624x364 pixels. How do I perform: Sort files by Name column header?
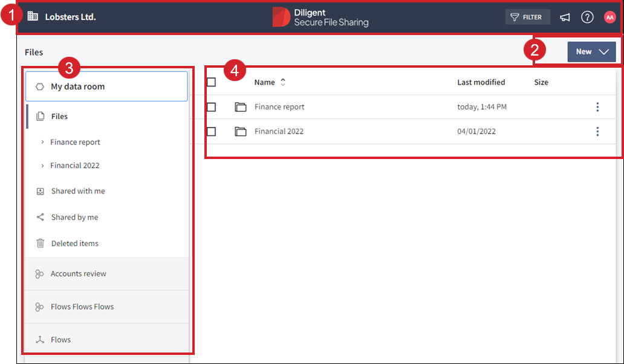pyautogui.click(x=265, y=82)
